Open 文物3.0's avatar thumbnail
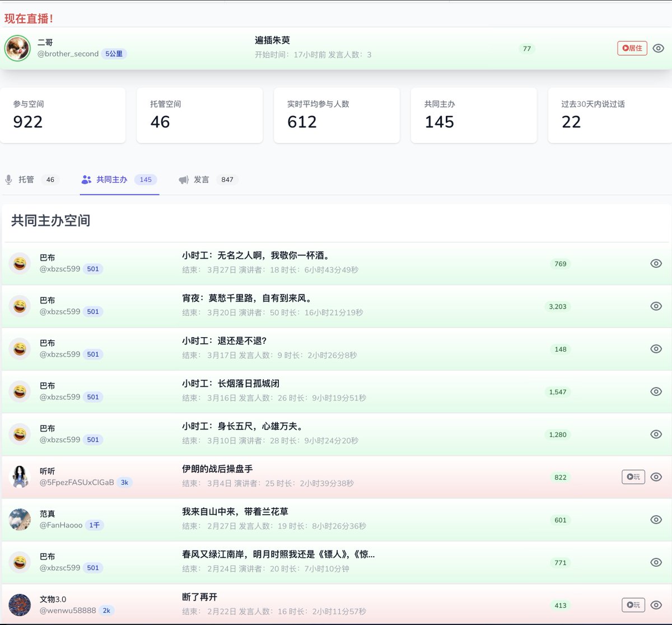Image resolution: width=672 pixels, height=625 pixels. (20, 605)
